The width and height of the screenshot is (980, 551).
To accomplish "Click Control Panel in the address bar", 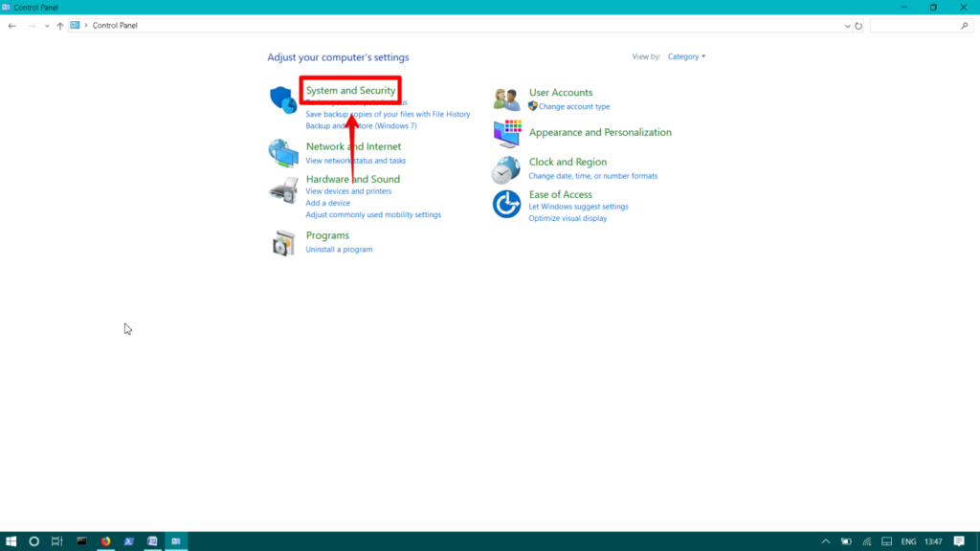I will (115, 26).
